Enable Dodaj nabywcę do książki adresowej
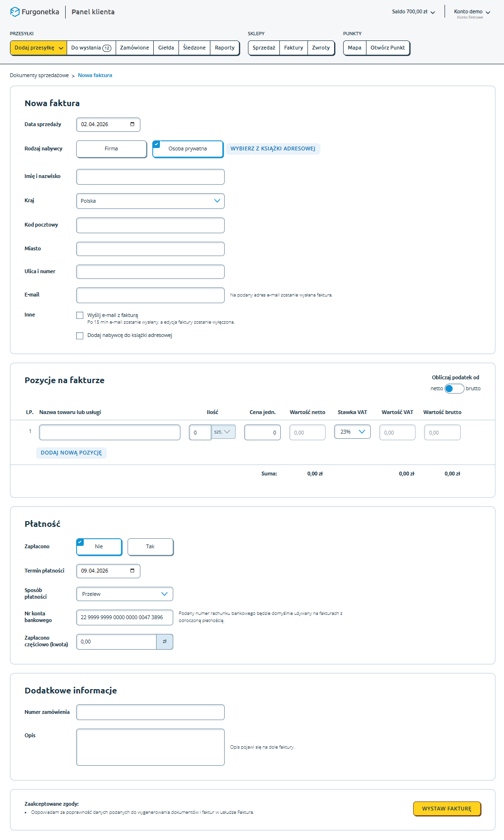 tap(80, 336)
